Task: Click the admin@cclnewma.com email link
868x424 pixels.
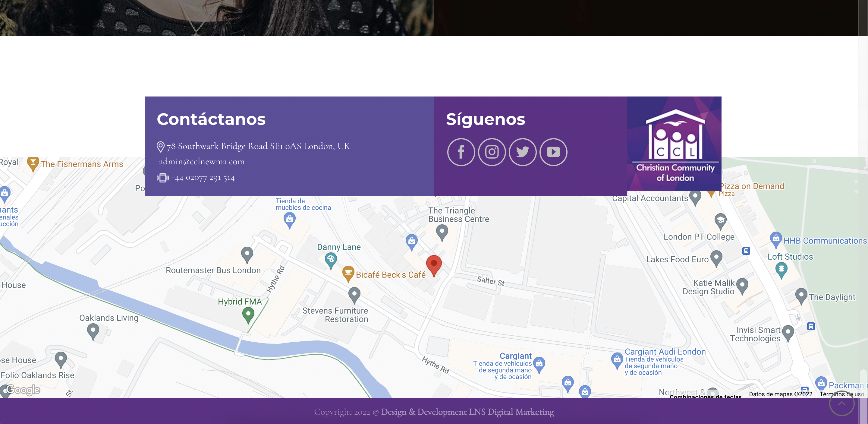Action: [202, 161]
